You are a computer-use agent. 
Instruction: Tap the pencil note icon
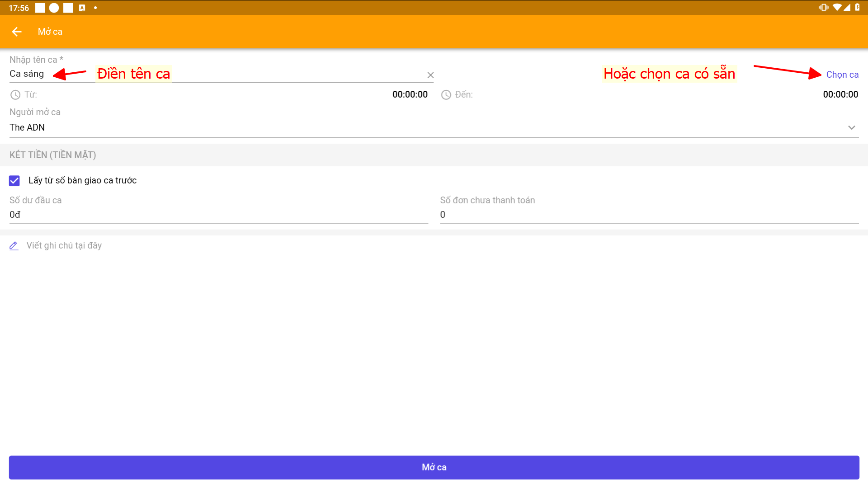(14, 246)
